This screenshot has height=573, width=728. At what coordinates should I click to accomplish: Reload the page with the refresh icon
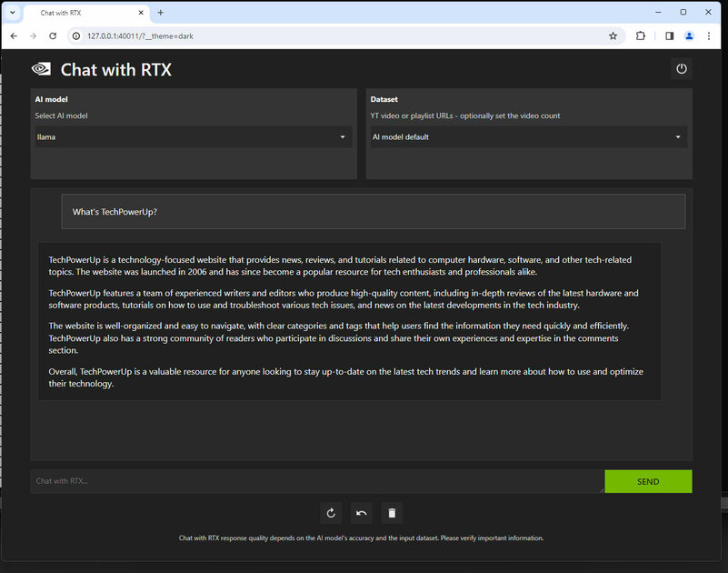[x=53, y=37]
